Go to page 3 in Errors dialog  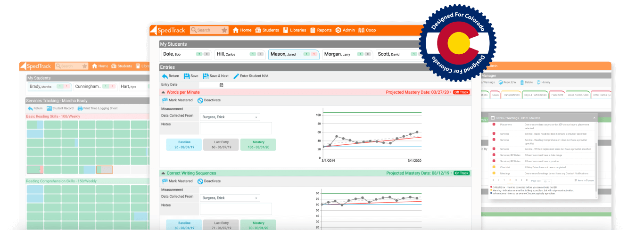[516, 181]
